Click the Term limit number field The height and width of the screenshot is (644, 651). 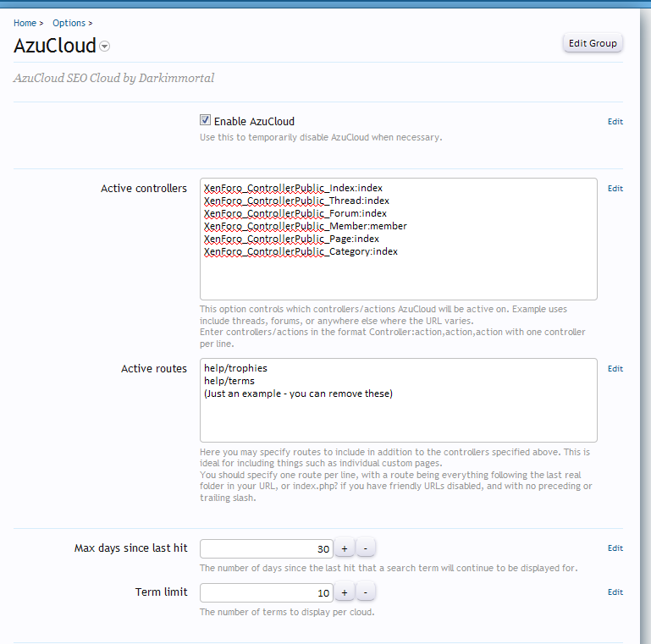tap(266, 592)
